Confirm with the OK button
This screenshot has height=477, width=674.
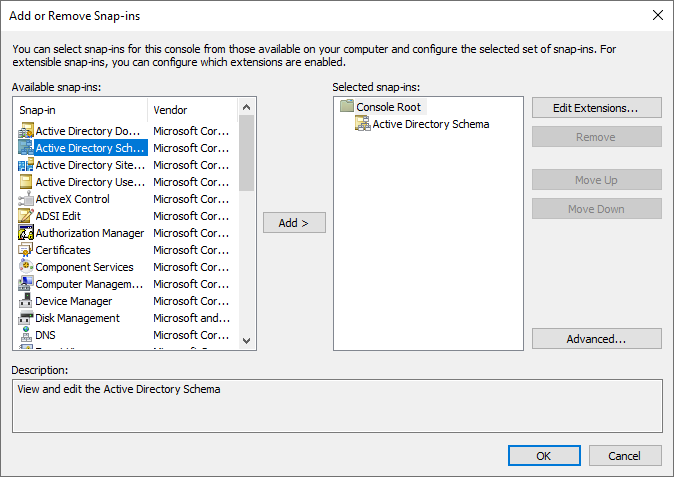[544, 456]
